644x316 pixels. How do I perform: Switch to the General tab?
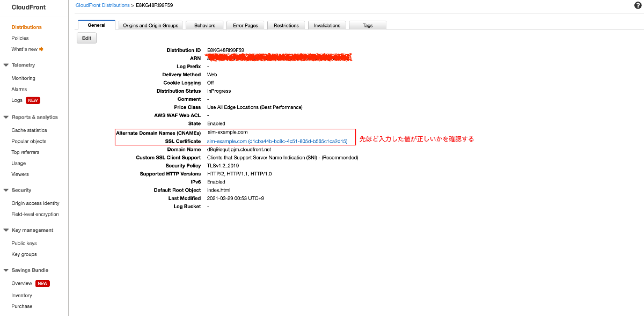click(97, 25)
